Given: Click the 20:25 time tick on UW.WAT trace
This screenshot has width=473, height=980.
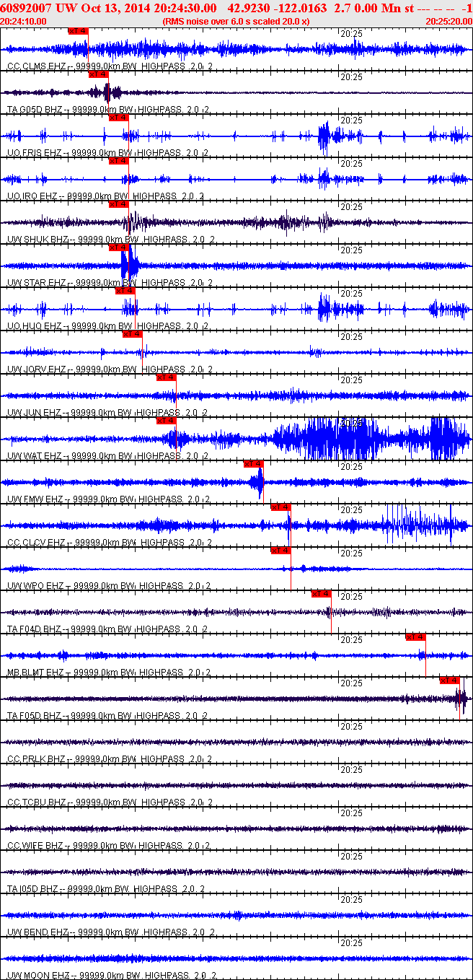Looking at the screenshot, I should [351, 423].
